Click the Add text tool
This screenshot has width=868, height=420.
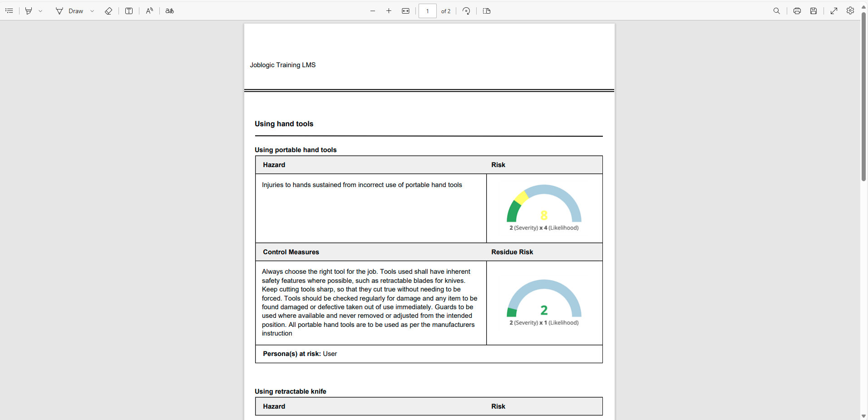click(129, 11)
